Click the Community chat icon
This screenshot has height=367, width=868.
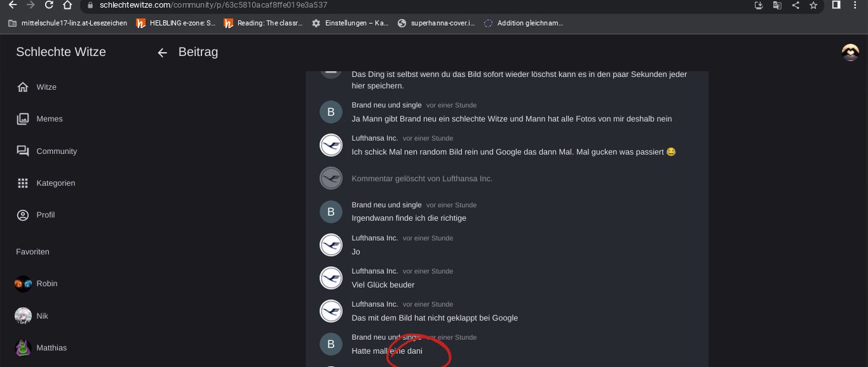(23, 151)
